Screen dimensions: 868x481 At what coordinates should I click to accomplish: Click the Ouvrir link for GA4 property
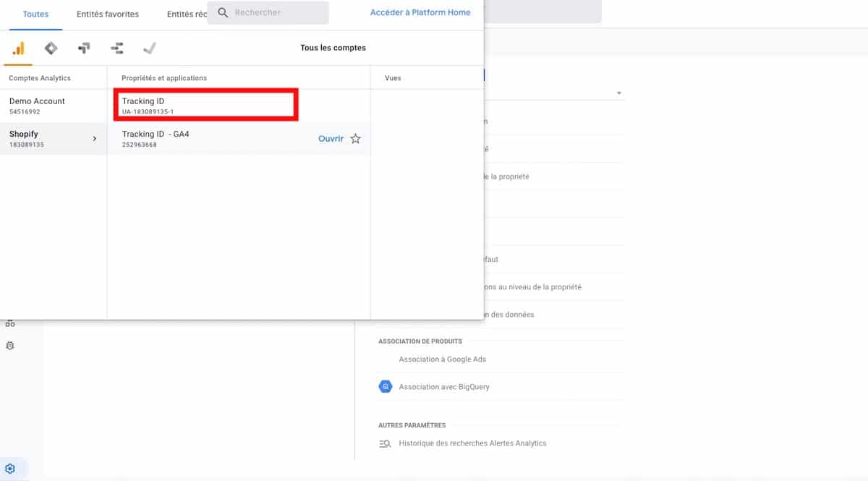pos(331,139)
